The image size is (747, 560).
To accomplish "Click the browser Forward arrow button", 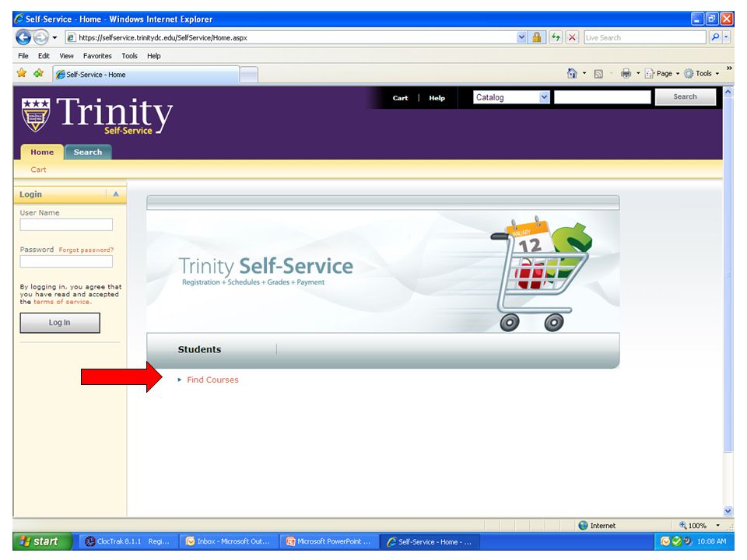I will 41,37.
